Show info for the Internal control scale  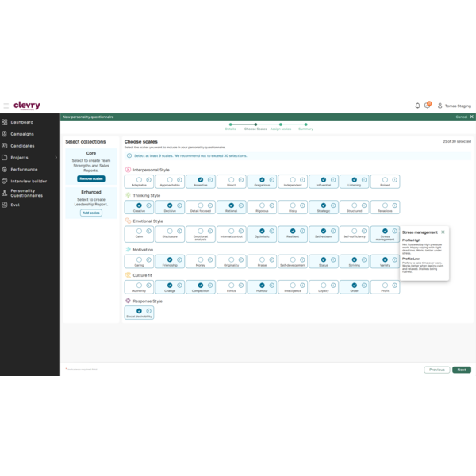(241, 231)
